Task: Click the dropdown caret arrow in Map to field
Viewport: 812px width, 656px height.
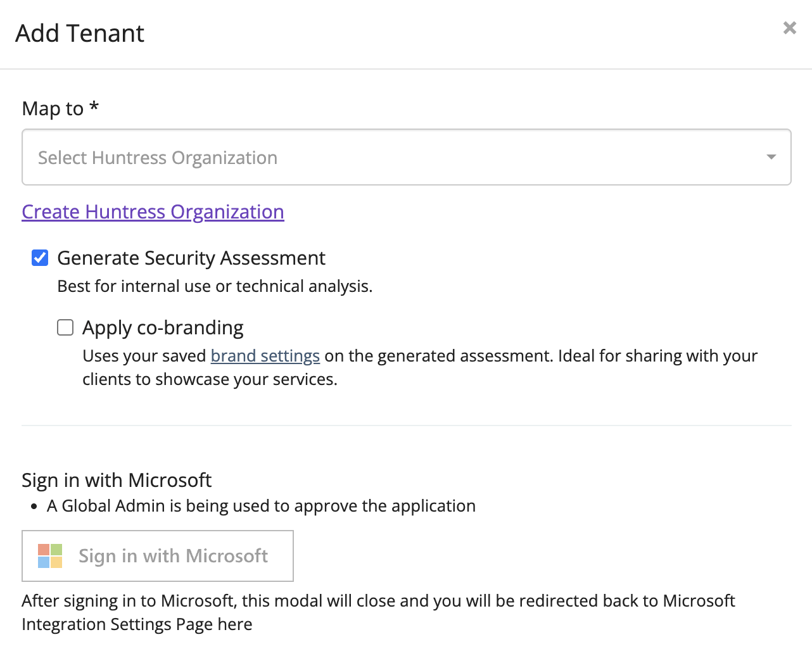Action: click(x=771, y=157)
